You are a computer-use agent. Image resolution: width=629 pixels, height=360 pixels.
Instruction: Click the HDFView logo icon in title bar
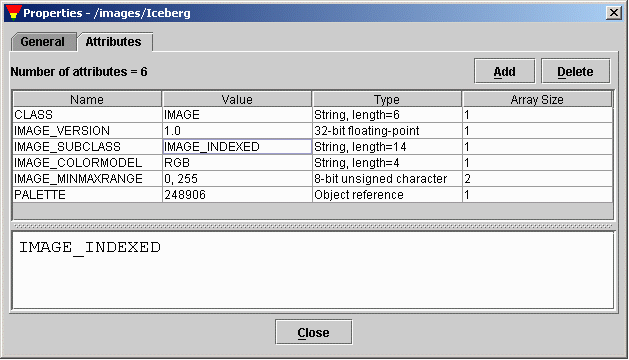(13, 12)
